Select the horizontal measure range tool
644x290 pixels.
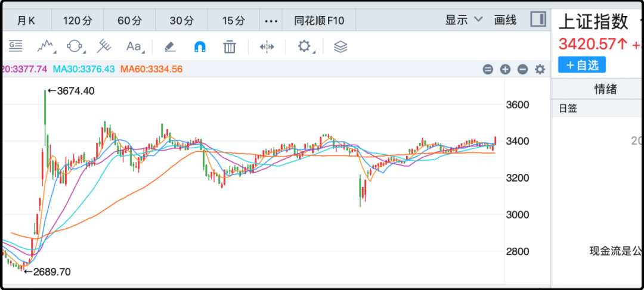(267, 46)
